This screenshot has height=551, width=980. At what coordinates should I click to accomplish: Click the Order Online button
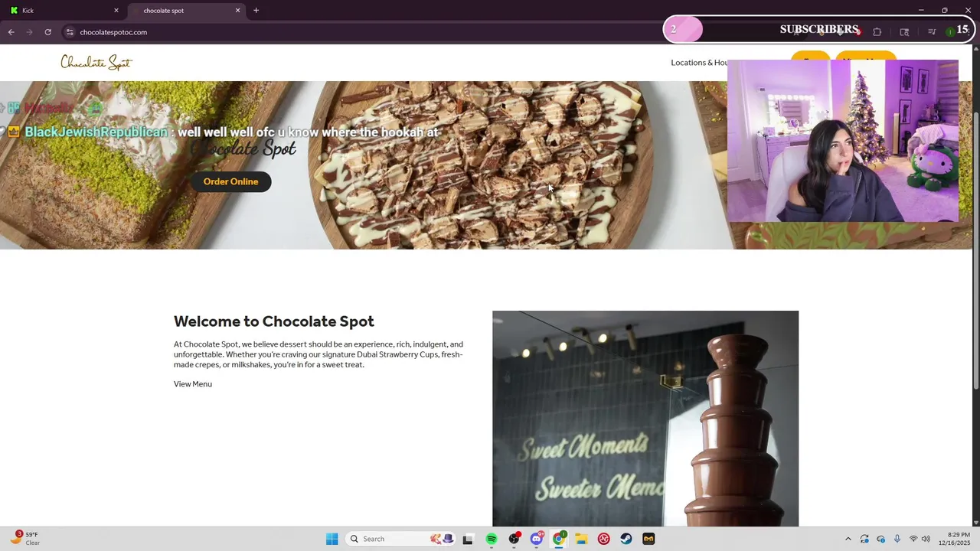(230, 181)
